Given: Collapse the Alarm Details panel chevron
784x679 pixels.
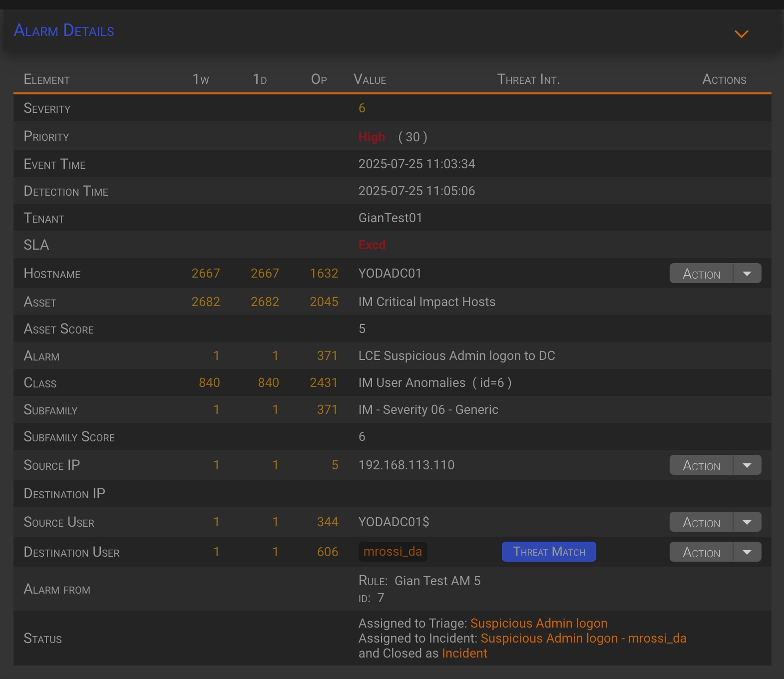Looking at the screenshot, I should click(741, 33).
